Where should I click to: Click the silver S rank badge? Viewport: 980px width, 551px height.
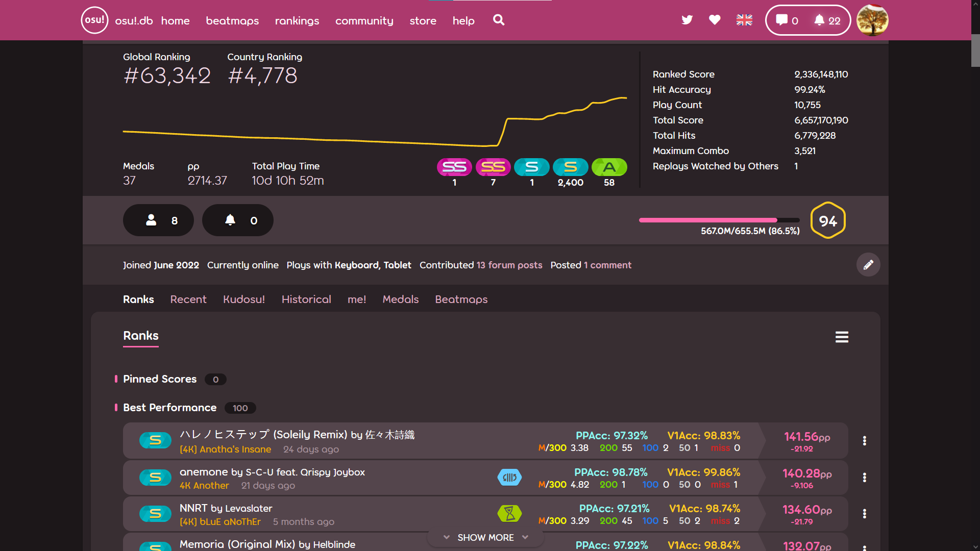point(532,167)
